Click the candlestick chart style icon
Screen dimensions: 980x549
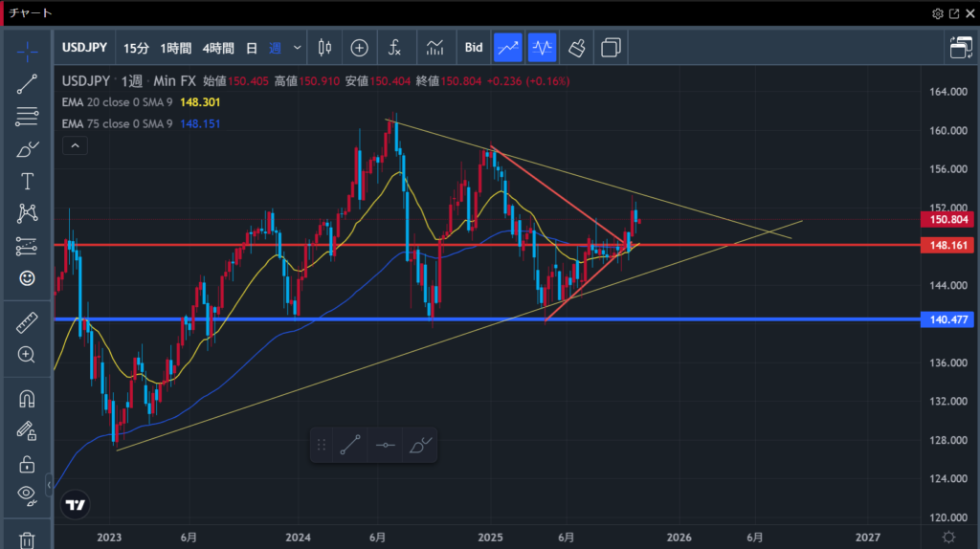[324, 47]
